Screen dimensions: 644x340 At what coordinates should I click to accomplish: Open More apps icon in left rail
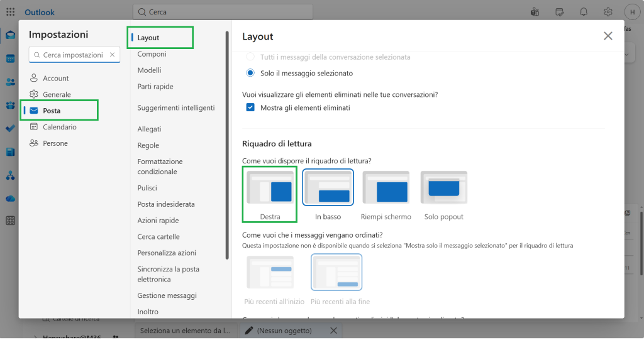pos(10,221)
